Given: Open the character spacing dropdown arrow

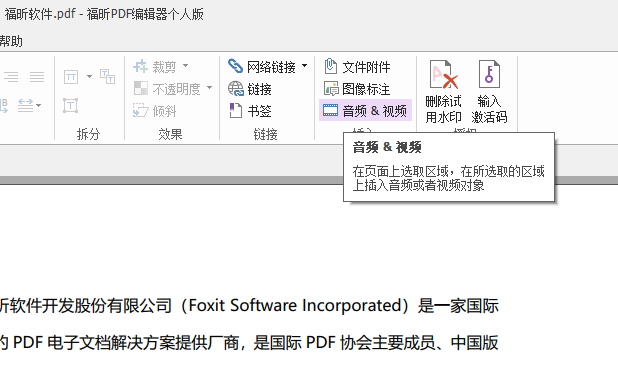Looking at the screenshot, I should click(38, 106).
